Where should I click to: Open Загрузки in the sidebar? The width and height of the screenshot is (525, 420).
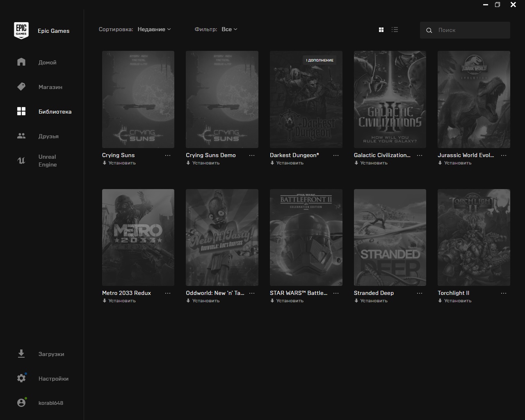pyautogui.click(x=51, y=354)
